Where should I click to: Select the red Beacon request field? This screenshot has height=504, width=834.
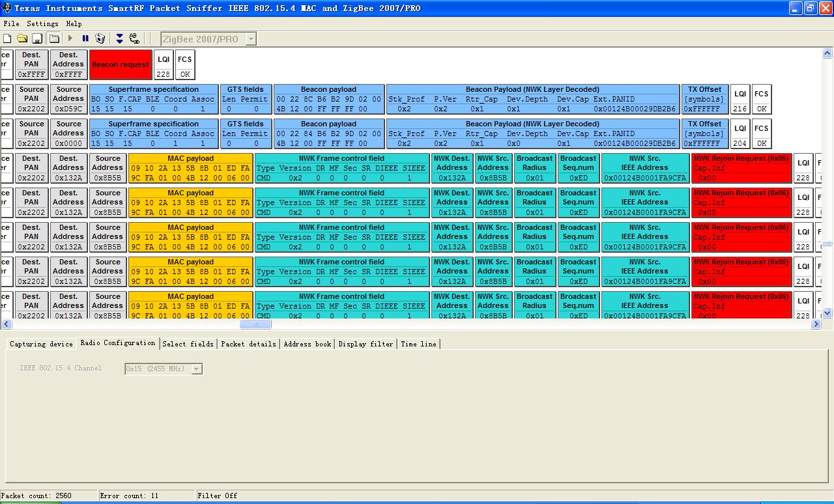click(121, 64)
